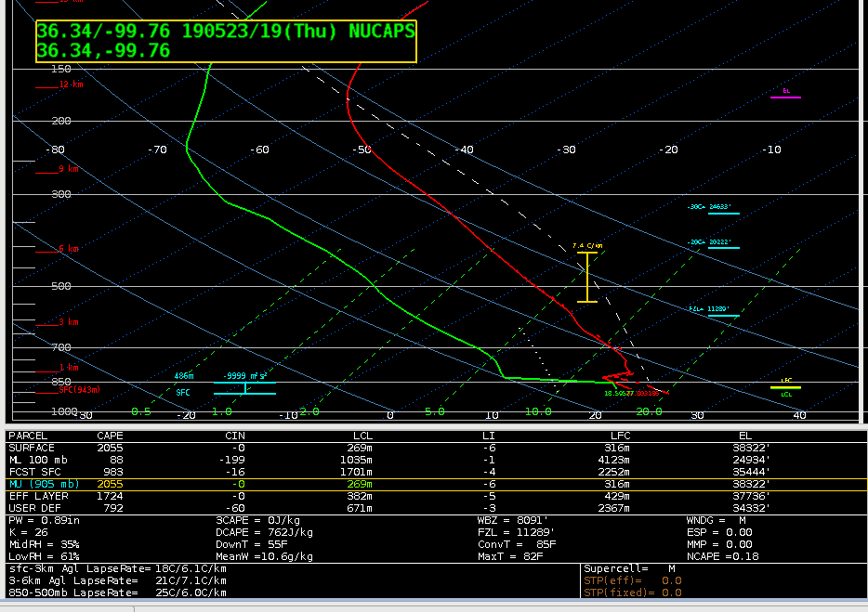Click the magenta EL level marker
This screenshot has height=612, width=868.
click(785, 96)
